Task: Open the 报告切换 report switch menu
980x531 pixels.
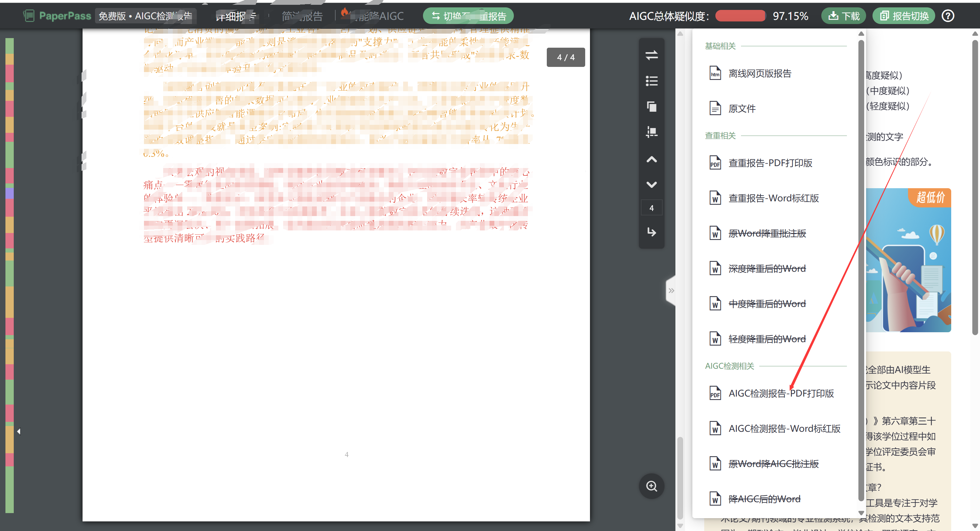Action: [904, 16]
